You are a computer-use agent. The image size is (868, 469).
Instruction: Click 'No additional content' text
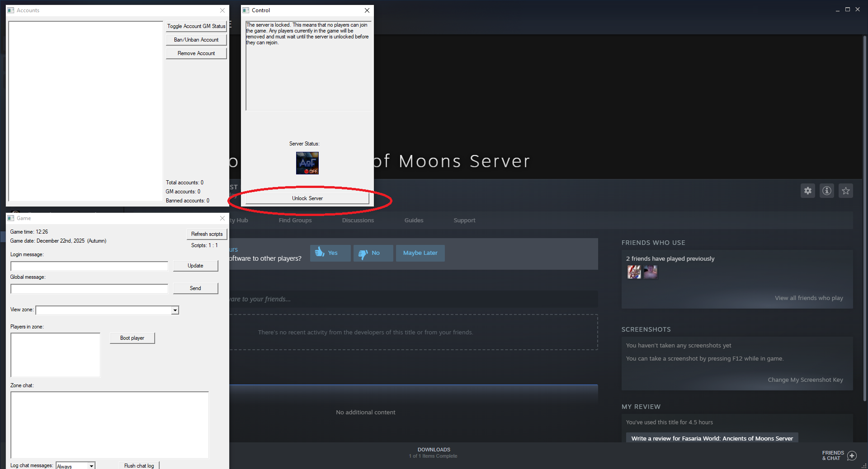point(365,413)
